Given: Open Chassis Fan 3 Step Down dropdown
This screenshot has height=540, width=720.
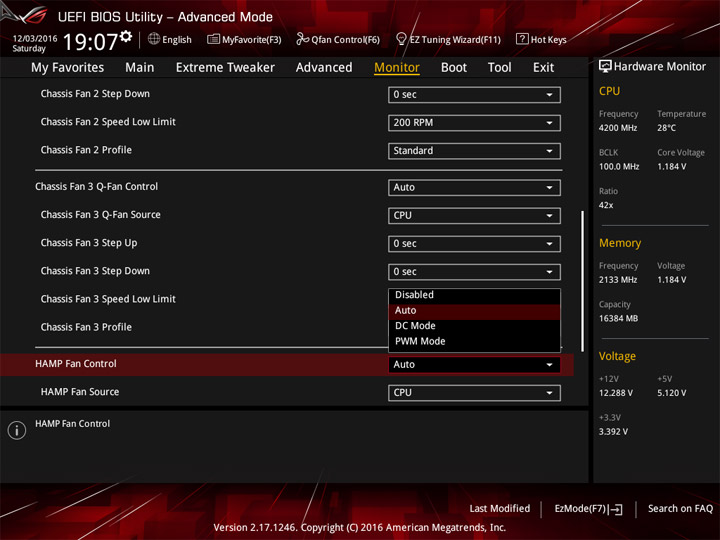Looking at the screenshot, I should point(474,271).
